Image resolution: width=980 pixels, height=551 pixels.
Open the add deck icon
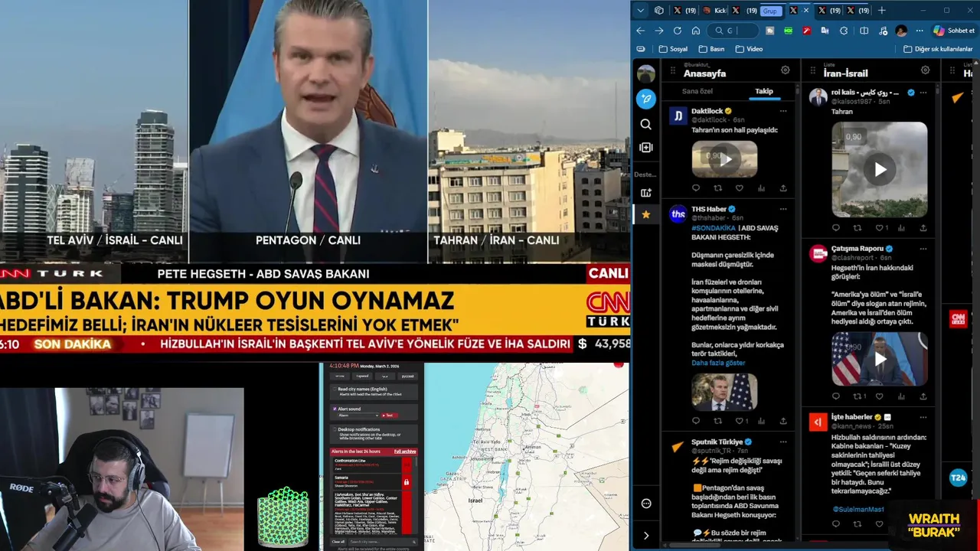click(x=646, y=193)
